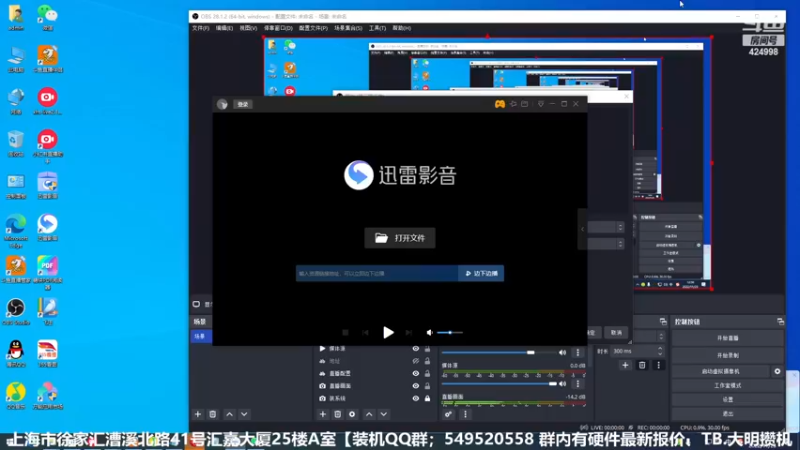Move the source up with the arrow icon
This screenshot has width=800, height=450.
pos(369,414)
